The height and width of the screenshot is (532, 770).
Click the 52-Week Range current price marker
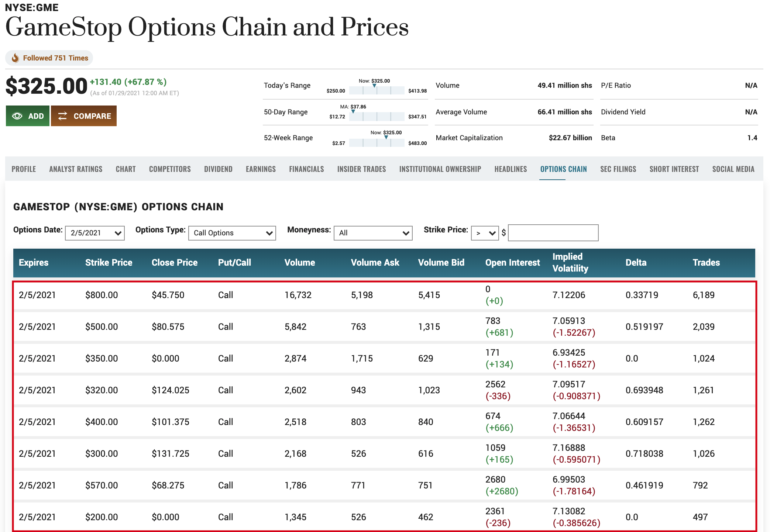click(386, 138)
